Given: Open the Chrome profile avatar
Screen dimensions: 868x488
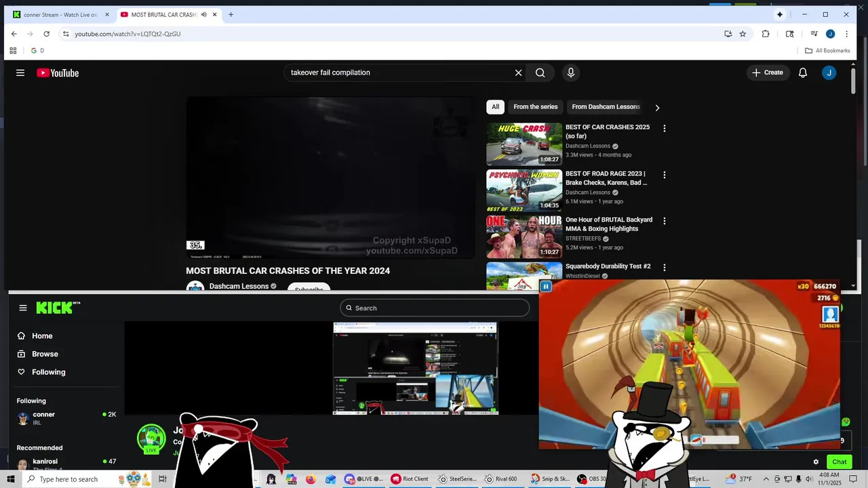Looking at the screenshot, I should click(830, 34).
